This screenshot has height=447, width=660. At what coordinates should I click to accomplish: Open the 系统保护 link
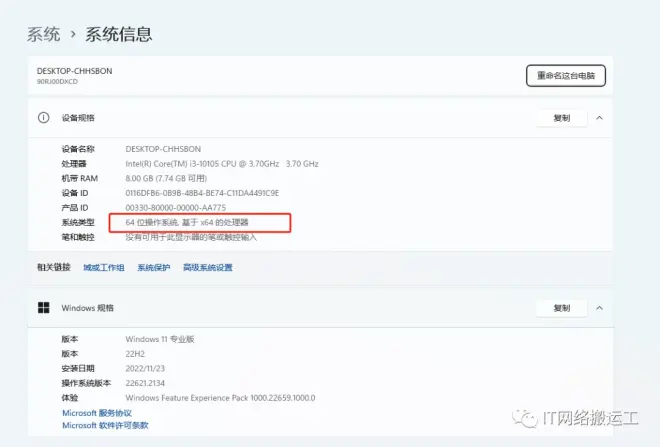click(x=154, y=268)
